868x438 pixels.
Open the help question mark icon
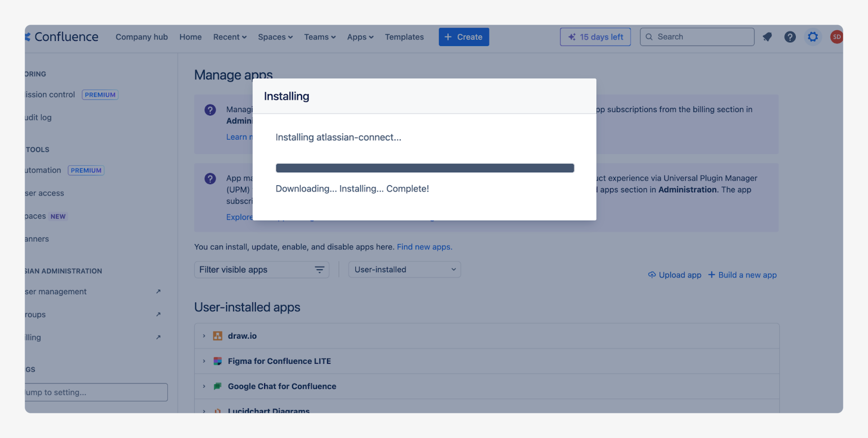pyautogui.click(x=790, y=37)
